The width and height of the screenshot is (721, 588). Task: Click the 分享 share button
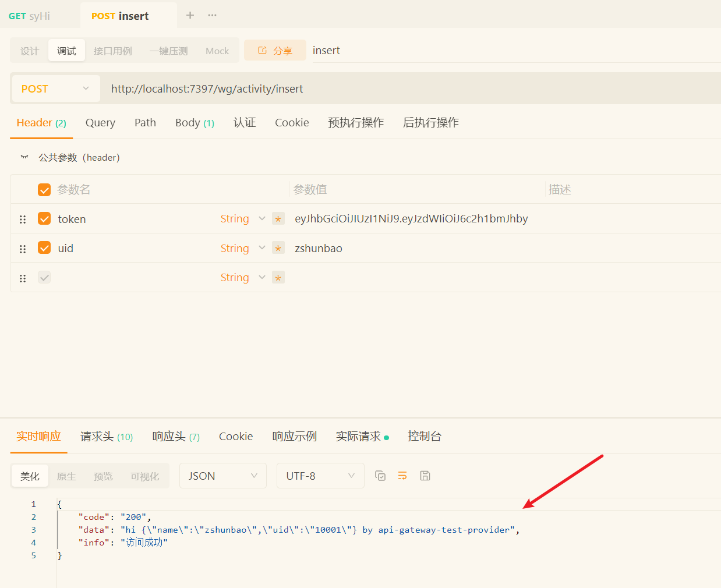pyautogui.click(x=275, y=51)
